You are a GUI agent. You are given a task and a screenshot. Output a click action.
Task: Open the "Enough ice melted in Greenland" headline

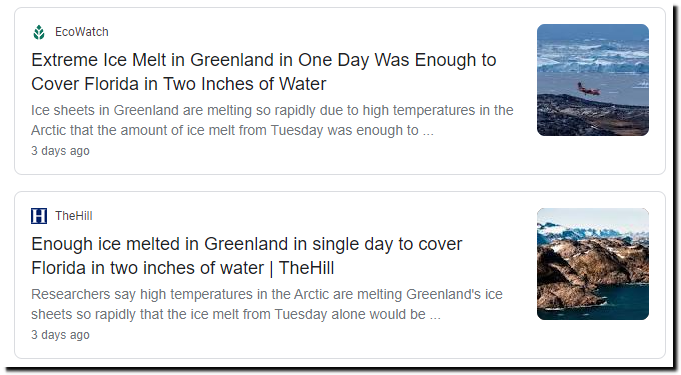pyautogui.click(x=247, y=256)
